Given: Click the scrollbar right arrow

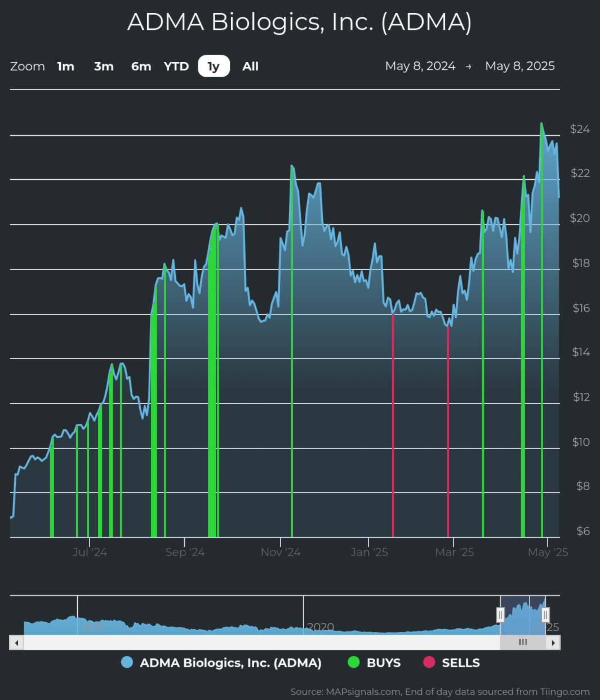Looking at the screenshot, I should coord(553,643).
